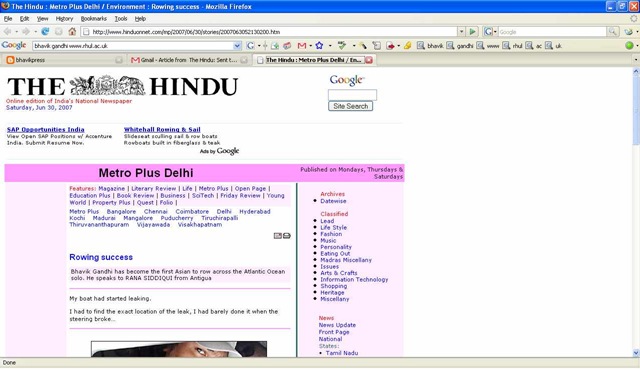
Task: Click the vertical scrollbar down arrow
Action: [x=636, y=353]
